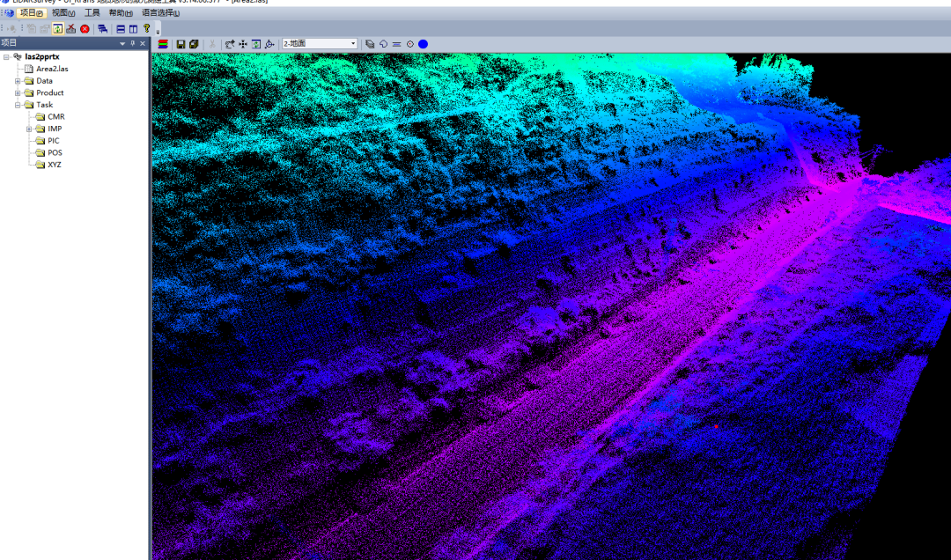Open the 帮助 menu
Viewport: 951px width, 560px height.
coord(120,12)
